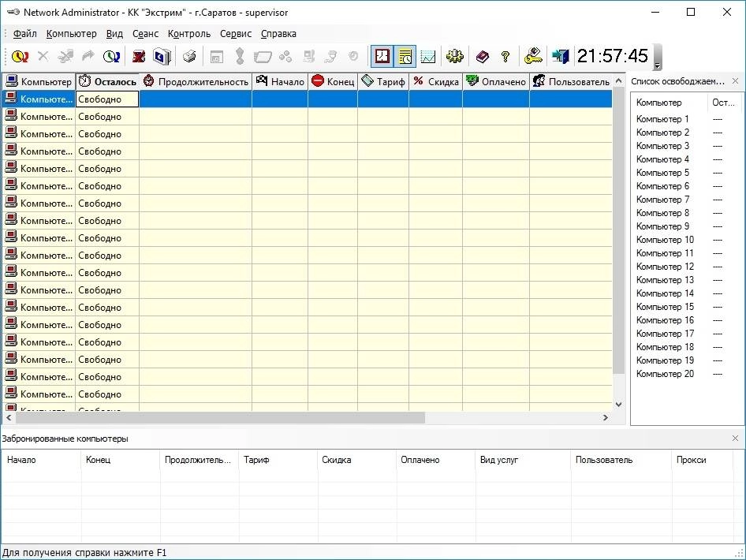746x560 pixels.
Task: Click the red crossed-out computer toolbar icon
Action: point(139,57)
